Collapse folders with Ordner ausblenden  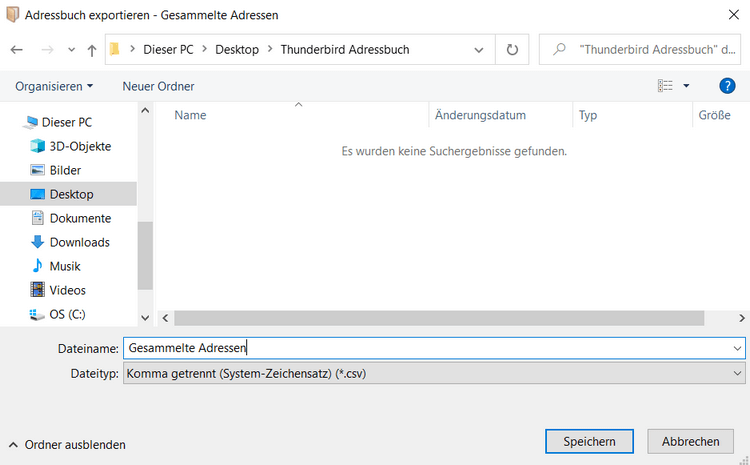click(x=67, y=445)
